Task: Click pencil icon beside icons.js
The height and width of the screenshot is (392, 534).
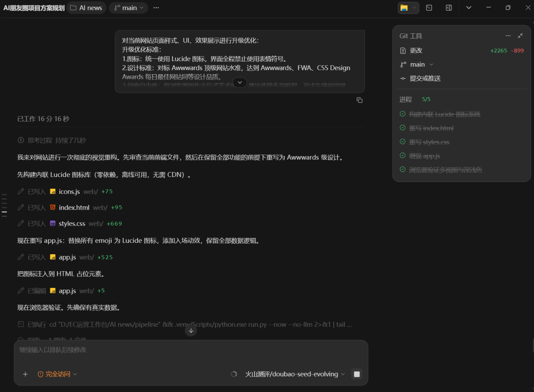Action: (x=21, y=192)
